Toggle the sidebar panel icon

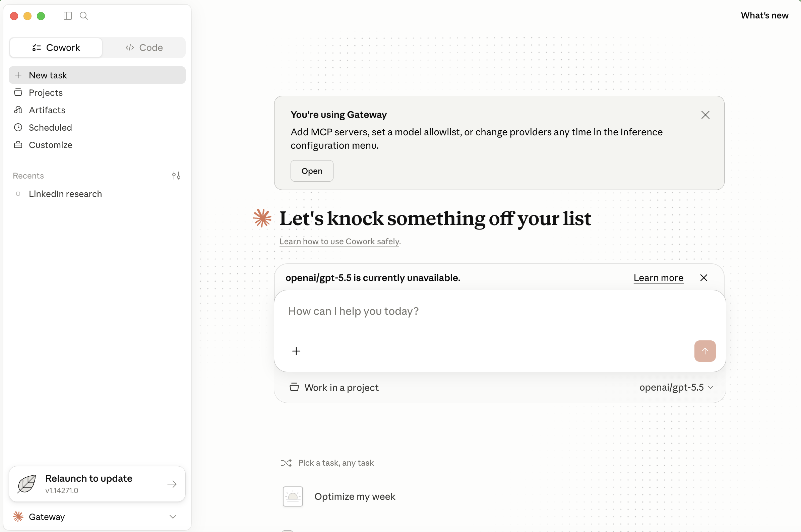tap(68, 16)
